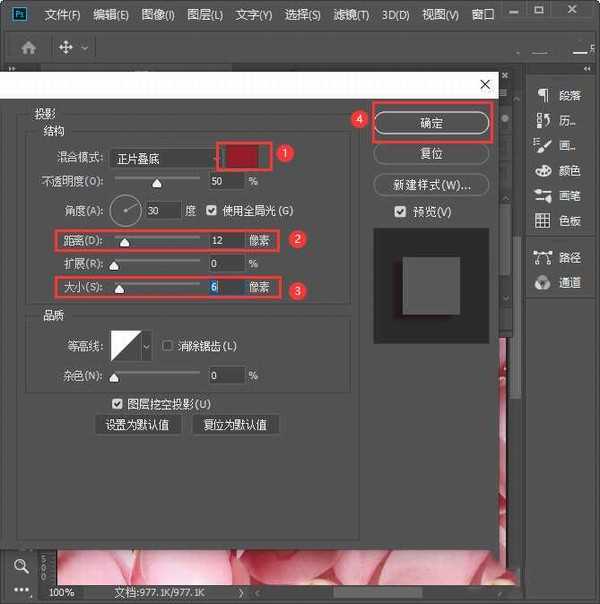Open the Color (颜色) panel icon
Image resolution: width=600 pixels, height=604 pixels.
[x=543, y=170]
